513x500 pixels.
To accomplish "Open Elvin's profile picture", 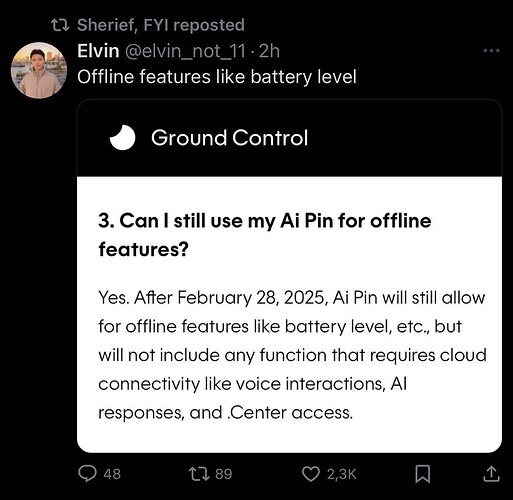I will [39, 70].
